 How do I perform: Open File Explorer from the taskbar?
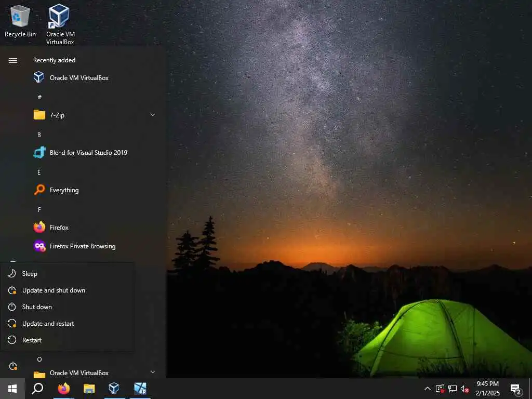(89, 389)
